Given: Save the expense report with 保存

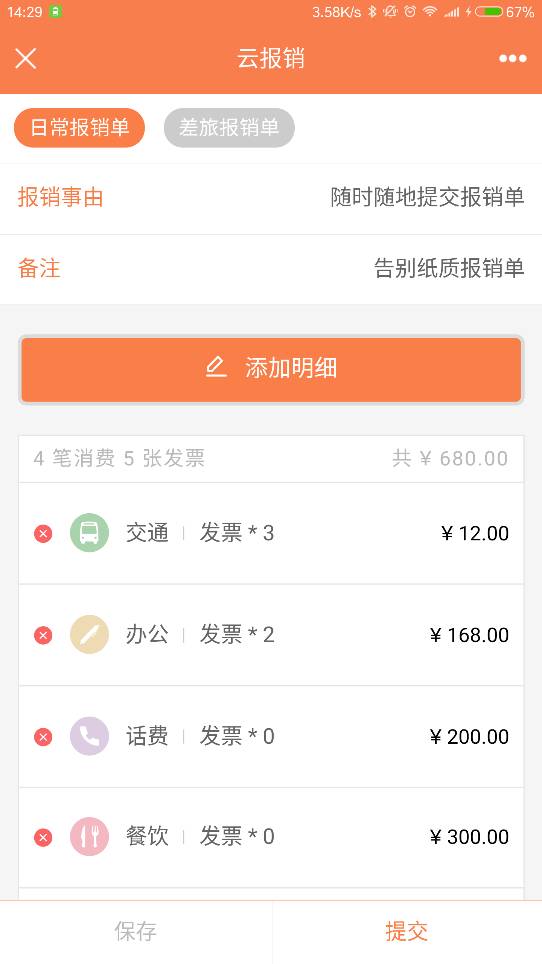Looking at the screenshot, I should coord(136,932).
